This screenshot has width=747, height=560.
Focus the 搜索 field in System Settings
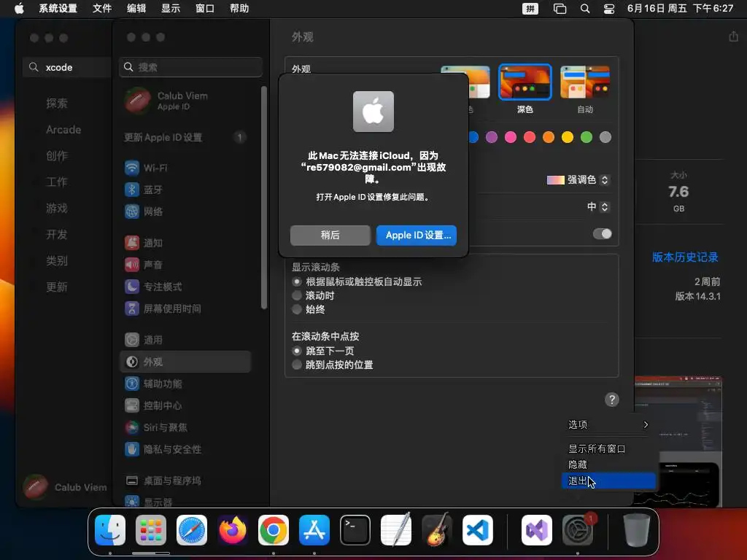coord(190,67)
